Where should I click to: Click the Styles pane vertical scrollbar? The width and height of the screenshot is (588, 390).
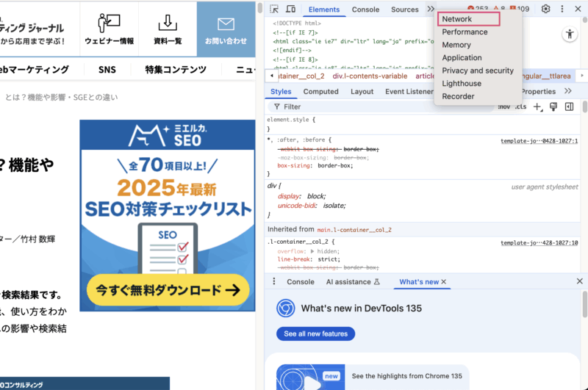tap(584, 106)
